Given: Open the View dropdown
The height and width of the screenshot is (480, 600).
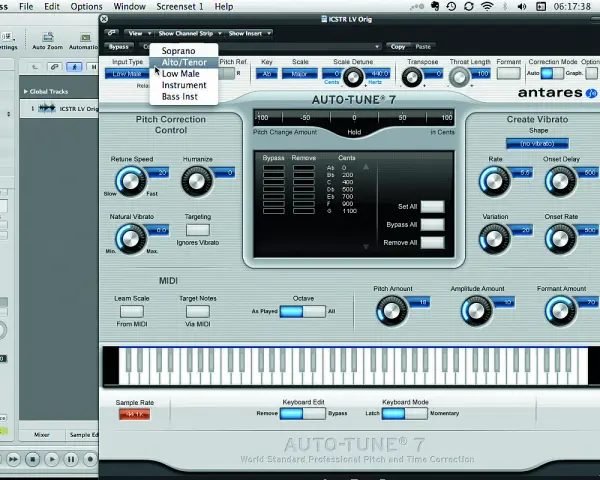Looking at the screenshot, I should coord(139,33).
